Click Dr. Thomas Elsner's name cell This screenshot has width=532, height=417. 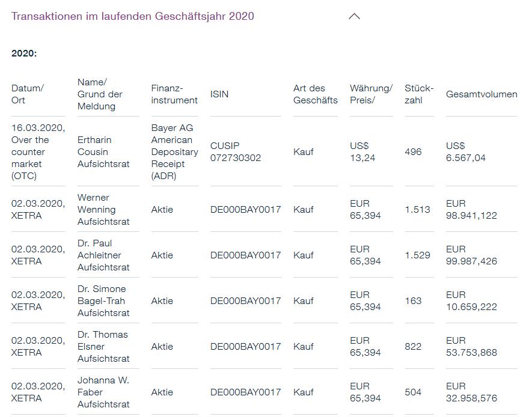coord(103,347)
